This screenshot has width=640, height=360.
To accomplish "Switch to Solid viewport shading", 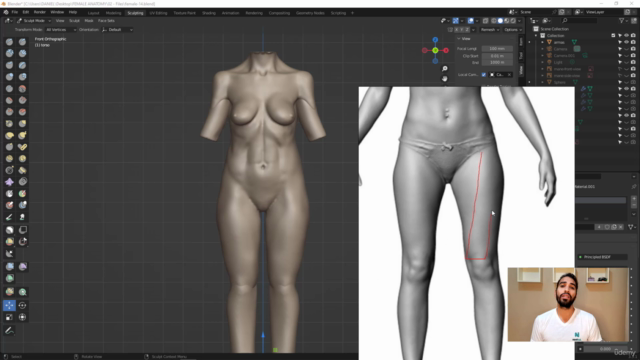I will tap(500, 21).
